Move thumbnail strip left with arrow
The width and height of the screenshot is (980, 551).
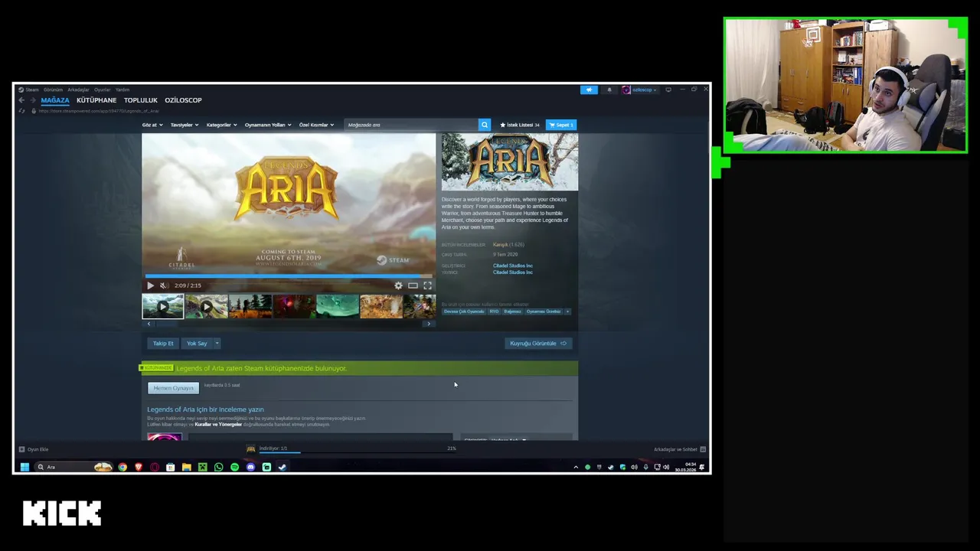149,324
